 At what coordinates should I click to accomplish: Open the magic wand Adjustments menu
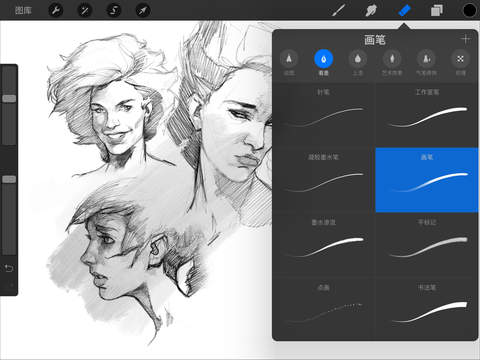pos(84,10)
